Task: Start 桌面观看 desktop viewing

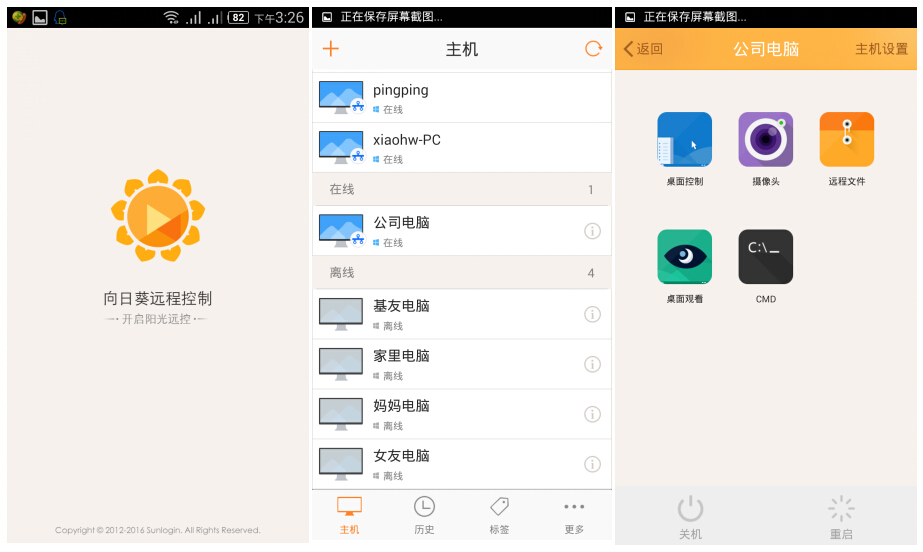Action: pos(685,257)
